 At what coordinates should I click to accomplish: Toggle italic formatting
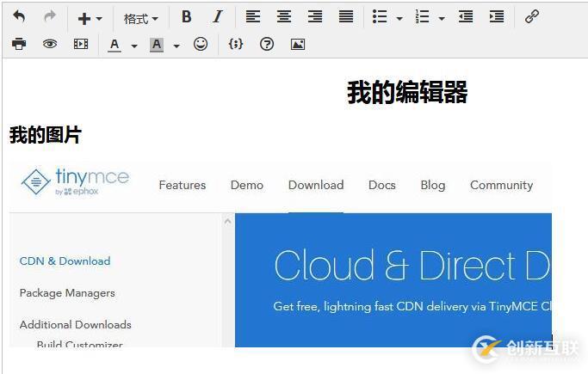217,17
